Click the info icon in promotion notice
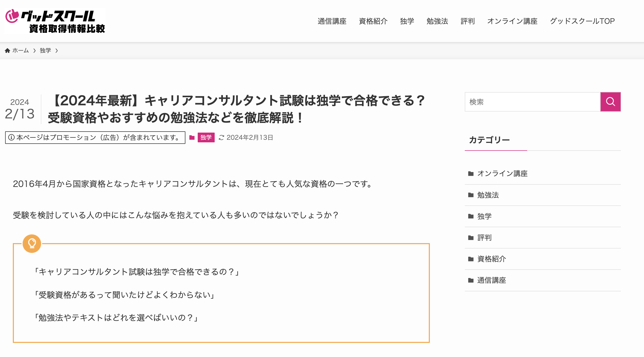Screen dimensions: 644x357 point(11,137)
